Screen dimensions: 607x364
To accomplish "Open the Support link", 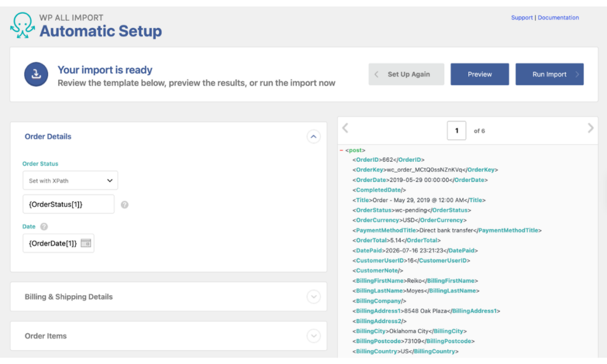I will tap(522, 17).
